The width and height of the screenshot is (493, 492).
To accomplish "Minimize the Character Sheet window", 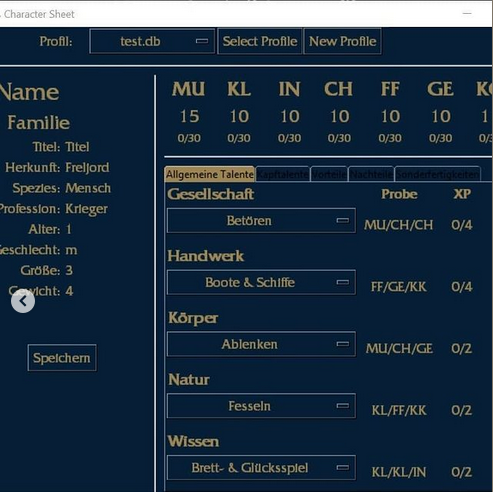I will pyautogui.click(x=467, y=14).
